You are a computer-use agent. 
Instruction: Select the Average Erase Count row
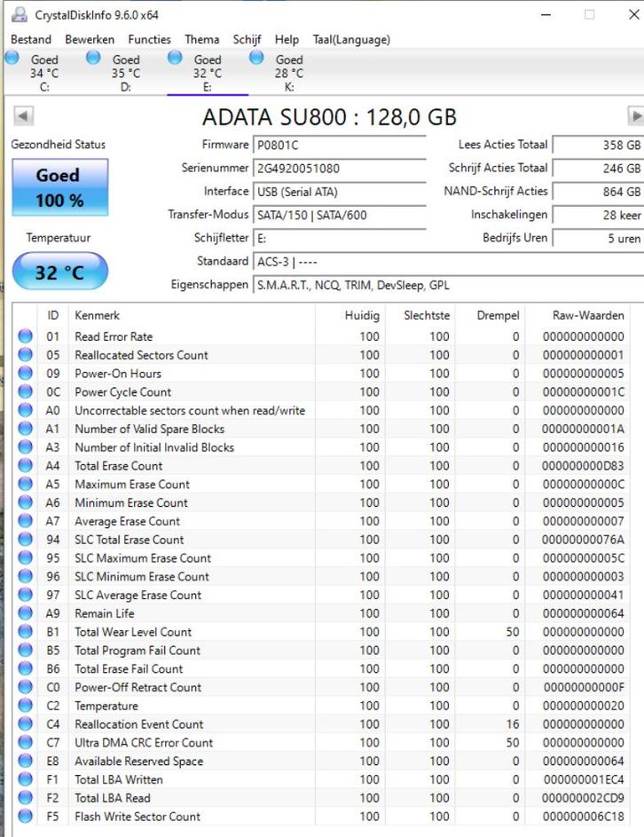pyautogui.click(x=321, y=521)
